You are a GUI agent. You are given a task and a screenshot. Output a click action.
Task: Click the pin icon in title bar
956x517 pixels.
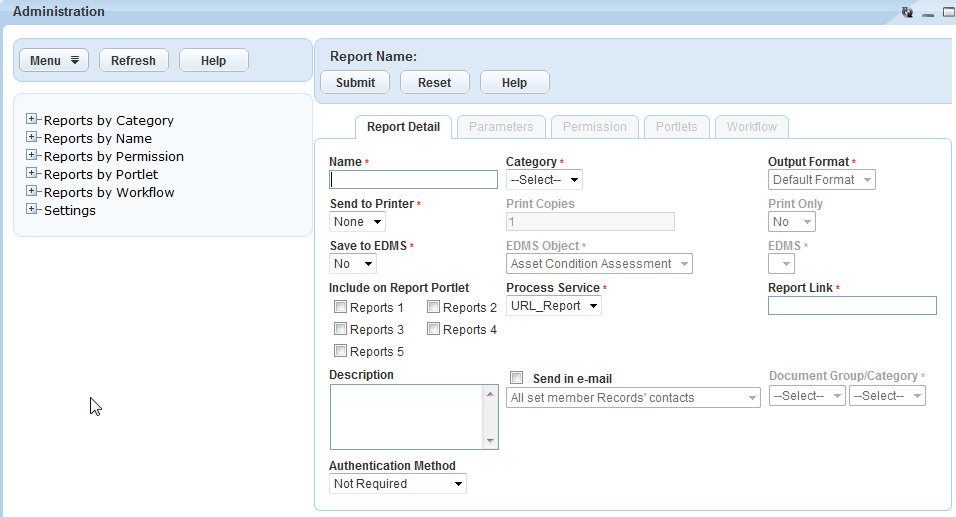pos(907,12)
